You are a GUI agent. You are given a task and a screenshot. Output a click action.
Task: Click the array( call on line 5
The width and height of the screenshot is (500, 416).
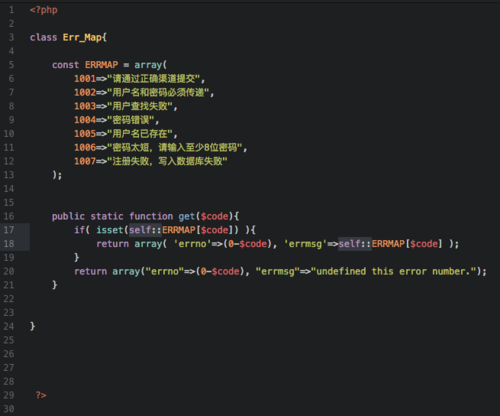point(151,65)
